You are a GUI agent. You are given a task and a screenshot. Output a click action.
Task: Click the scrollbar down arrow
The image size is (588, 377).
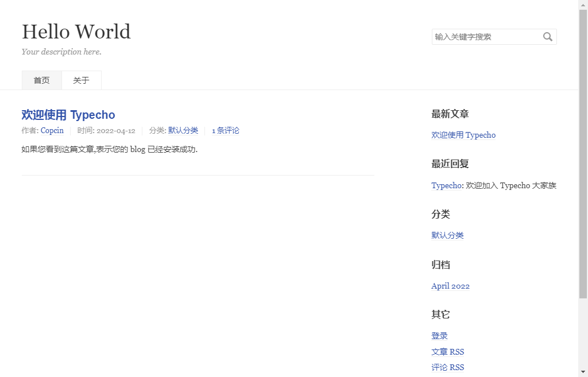pos(583,372)
